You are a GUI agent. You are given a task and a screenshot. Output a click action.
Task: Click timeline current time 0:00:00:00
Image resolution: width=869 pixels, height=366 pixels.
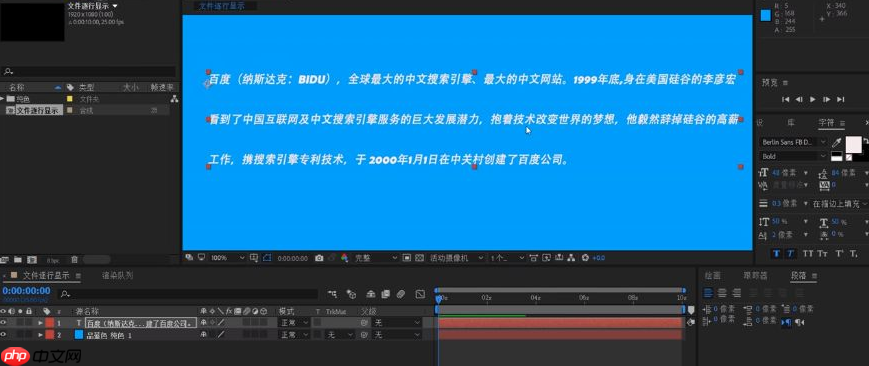[x=26, y=291]
